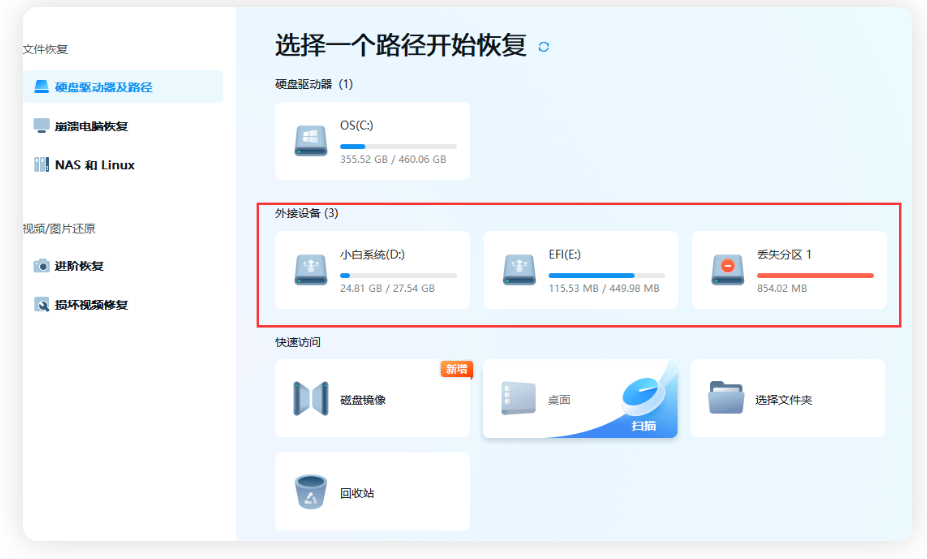The height and width of the screenshot is (559, 927).
Task: Click the EFI(E:) usage progress bar
Action: (607, 275)
